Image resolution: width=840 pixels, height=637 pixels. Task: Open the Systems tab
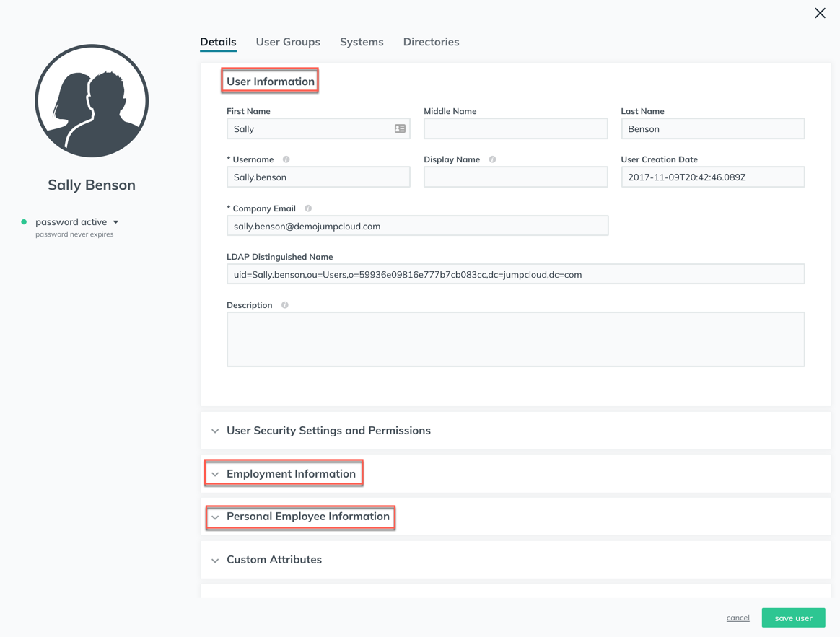click(362, 42)
